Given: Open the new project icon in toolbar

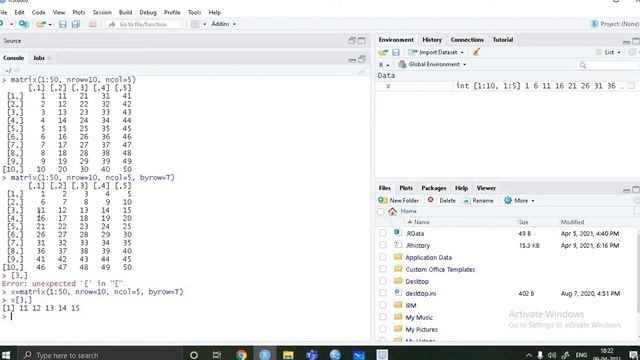Looking at the screenshot, I should tap(24, 24).
